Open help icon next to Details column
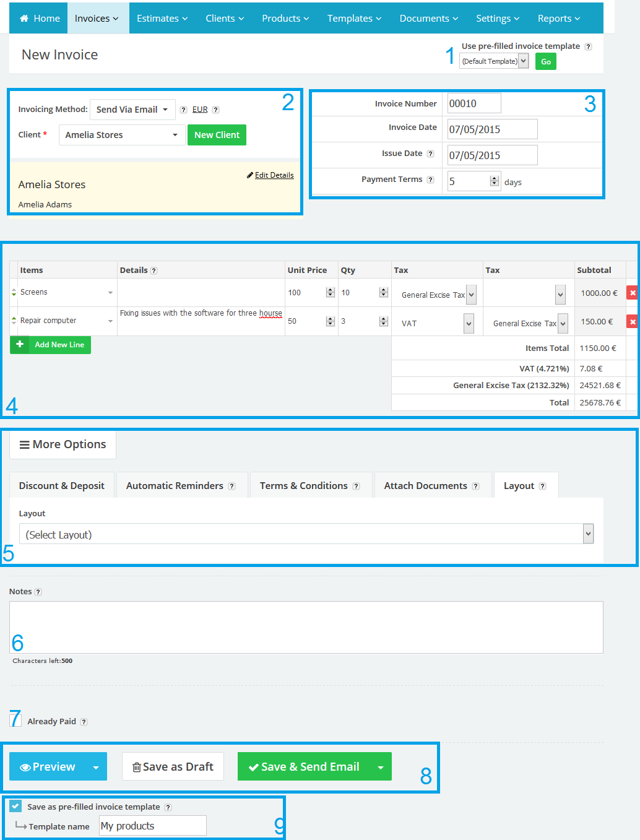 pos(154,271)
